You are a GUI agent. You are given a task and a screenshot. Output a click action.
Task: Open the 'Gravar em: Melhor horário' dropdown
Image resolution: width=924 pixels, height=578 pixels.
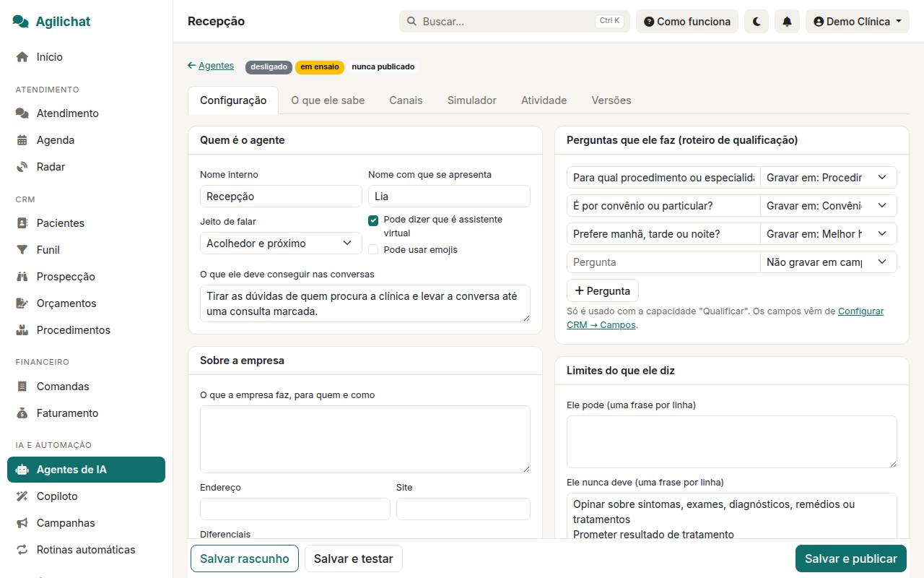(829, 234)
